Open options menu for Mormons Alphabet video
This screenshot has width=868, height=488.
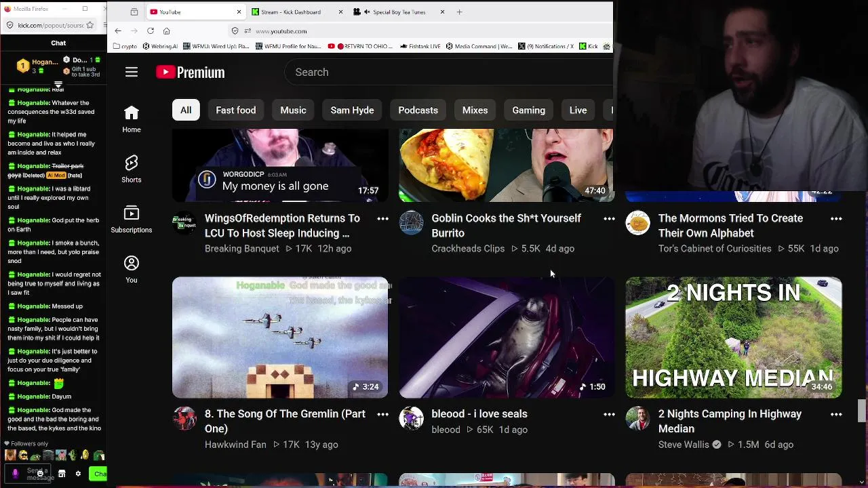click(x=836, y=218)
